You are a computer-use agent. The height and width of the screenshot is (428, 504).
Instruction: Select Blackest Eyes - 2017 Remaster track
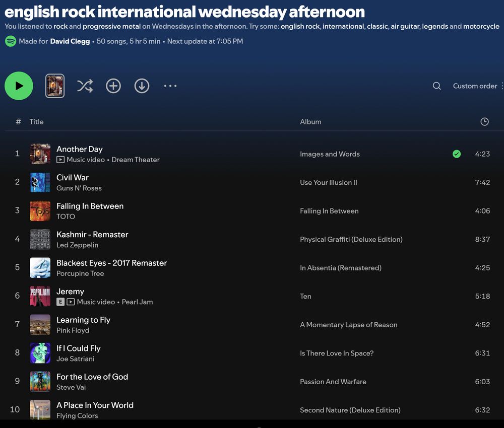click(x=111, y=263)
